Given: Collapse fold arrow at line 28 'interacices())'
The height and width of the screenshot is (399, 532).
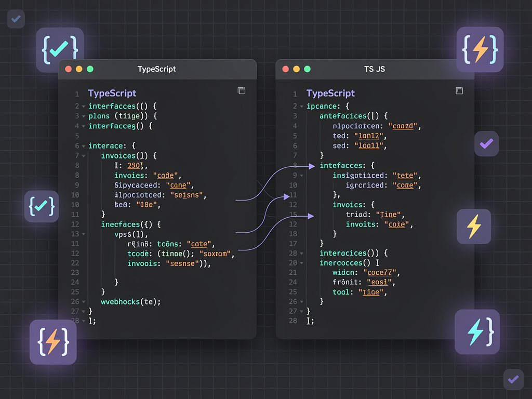Looking at the screenshot, I should (302, 254).
